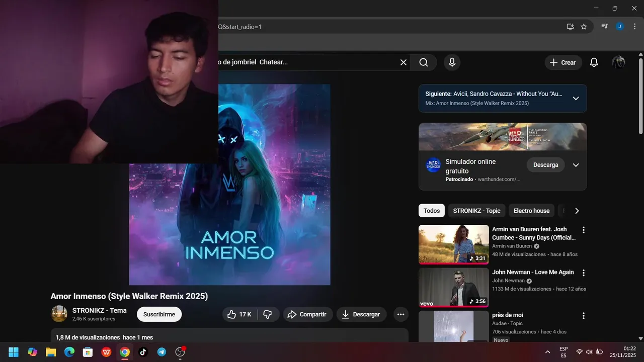Expand video description with view count
This screenshot has height=362, width=644.
pyautogui.click(x=229, y=335)
